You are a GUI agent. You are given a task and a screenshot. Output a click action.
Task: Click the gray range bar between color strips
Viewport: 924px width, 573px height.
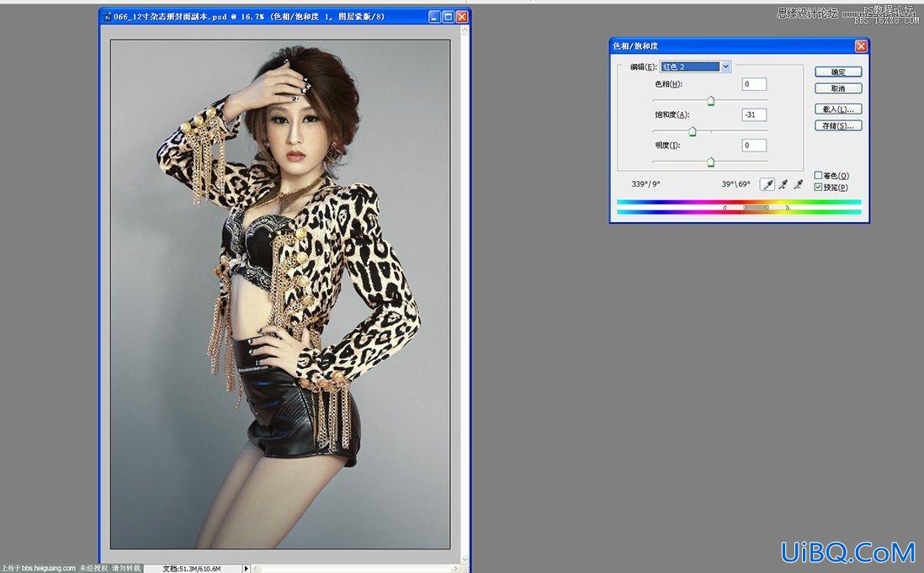[x=756, y=207]
